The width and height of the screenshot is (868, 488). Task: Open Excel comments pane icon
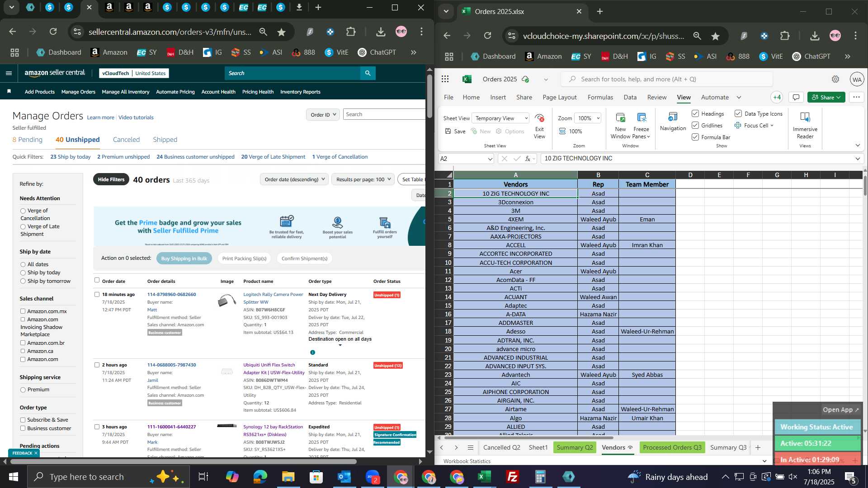796,97
